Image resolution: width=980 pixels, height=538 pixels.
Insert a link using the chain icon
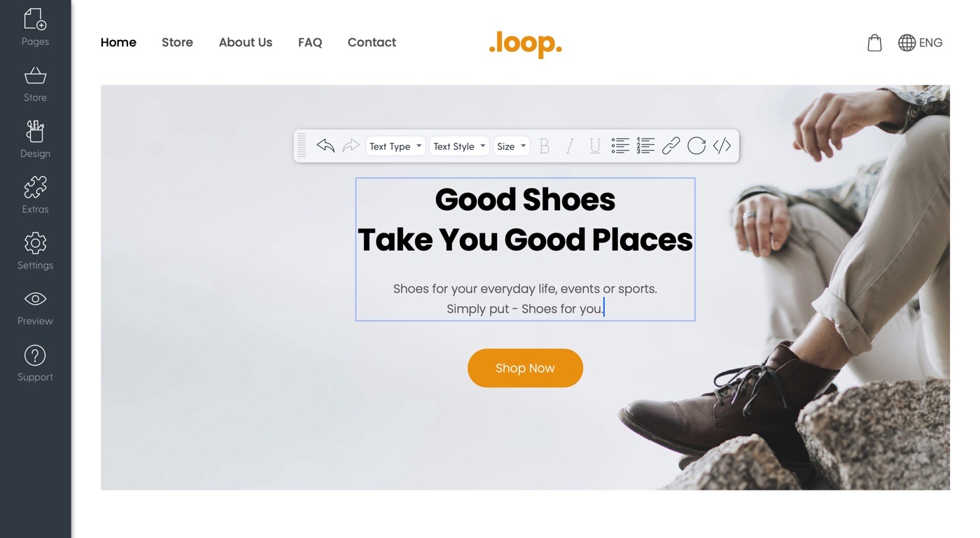[x=671, y=146]
